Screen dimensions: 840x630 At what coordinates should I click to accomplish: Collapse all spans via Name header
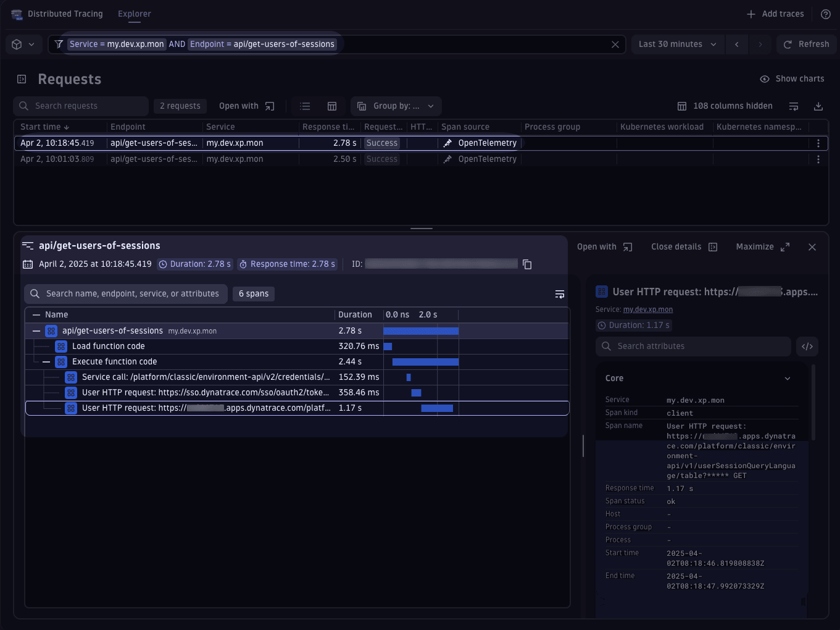point(36,315)
